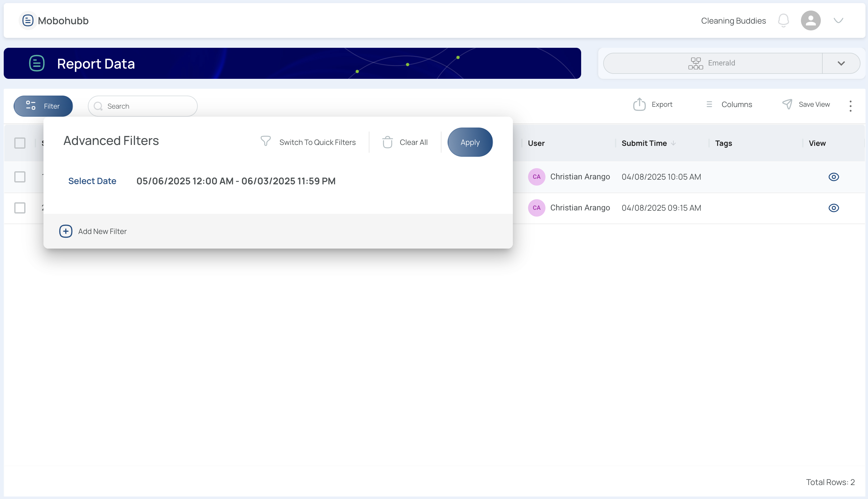The width and height of the screenshot is (868, 499).
Task: Click the Submit Time sort arrow
Action: pyautogui.click(x=673, y=143)
